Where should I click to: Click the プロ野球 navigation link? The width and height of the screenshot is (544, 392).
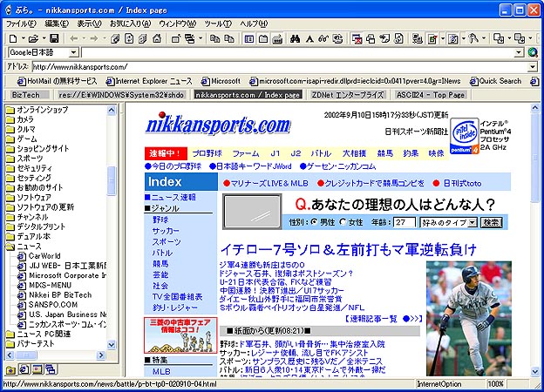pyautogui.click(x=207, y=153)
